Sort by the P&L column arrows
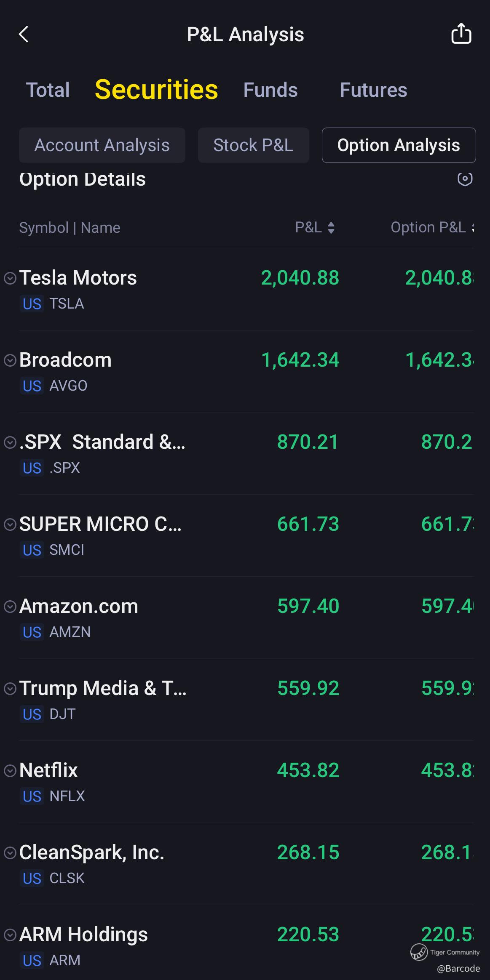The image size is (490, 980). [331, 228]
